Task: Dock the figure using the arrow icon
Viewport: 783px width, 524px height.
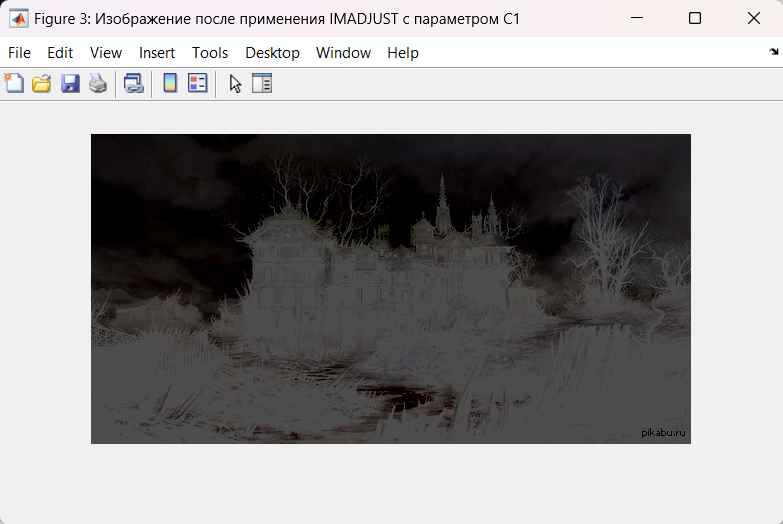Action: pyautogui.click(x=774, y=51)
